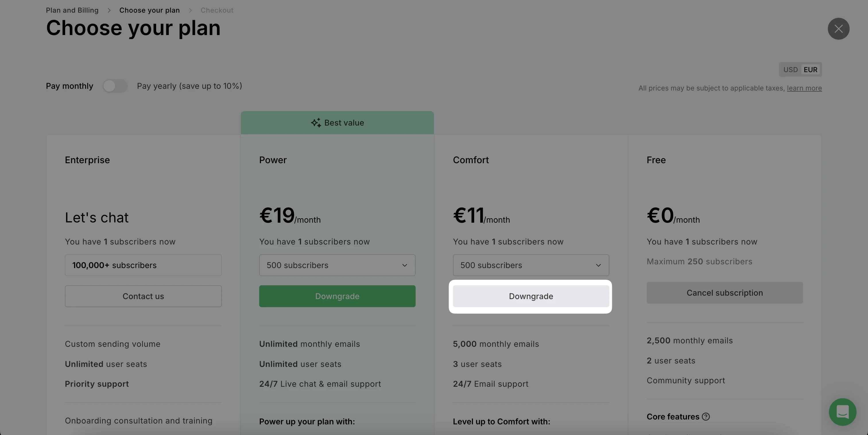Go to Plan and Billing breadcrumb
868x435 pixels.
[x=72, y=10]
